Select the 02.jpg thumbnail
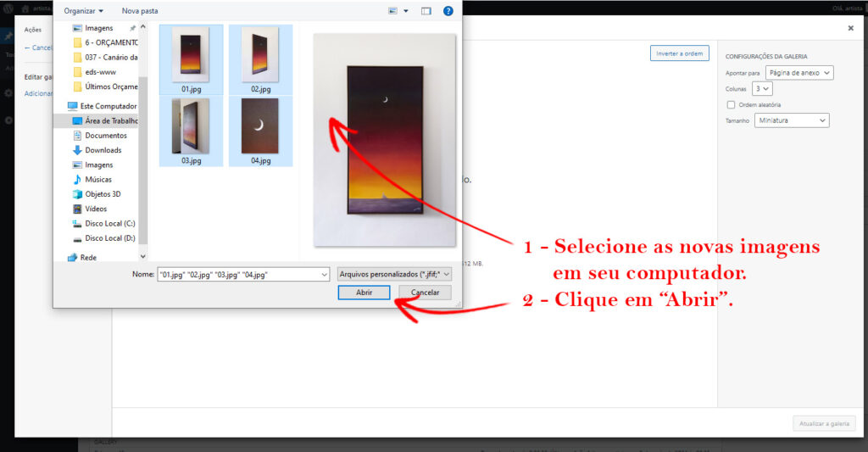 click(260, 59)
